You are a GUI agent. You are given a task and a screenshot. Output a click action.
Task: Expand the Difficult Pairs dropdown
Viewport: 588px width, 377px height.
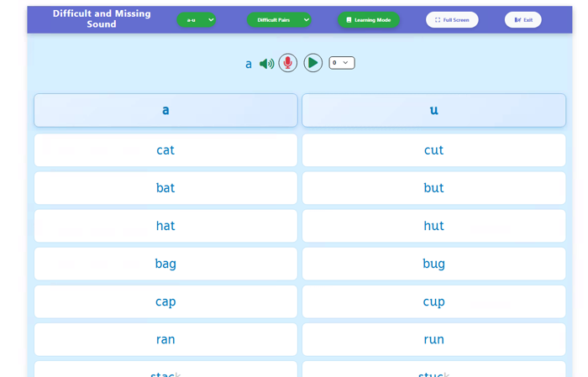(x=279, y=20)
